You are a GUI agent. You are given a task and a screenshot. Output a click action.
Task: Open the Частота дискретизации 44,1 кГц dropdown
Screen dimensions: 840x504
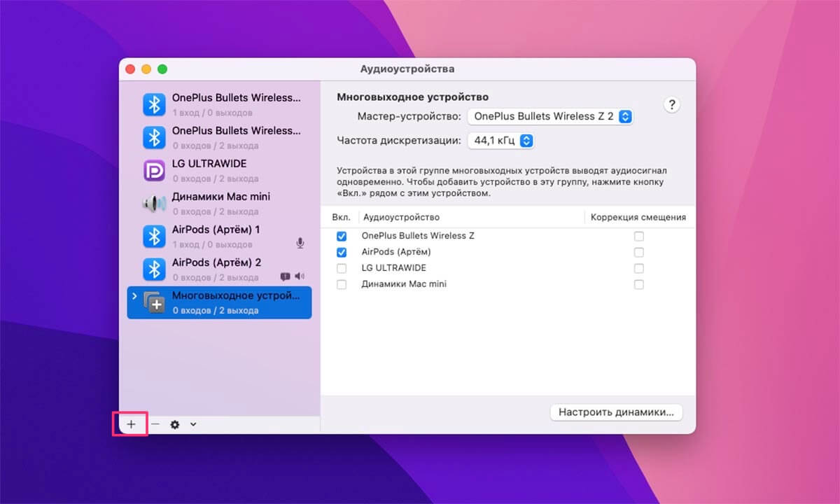(x=500, y=141)
